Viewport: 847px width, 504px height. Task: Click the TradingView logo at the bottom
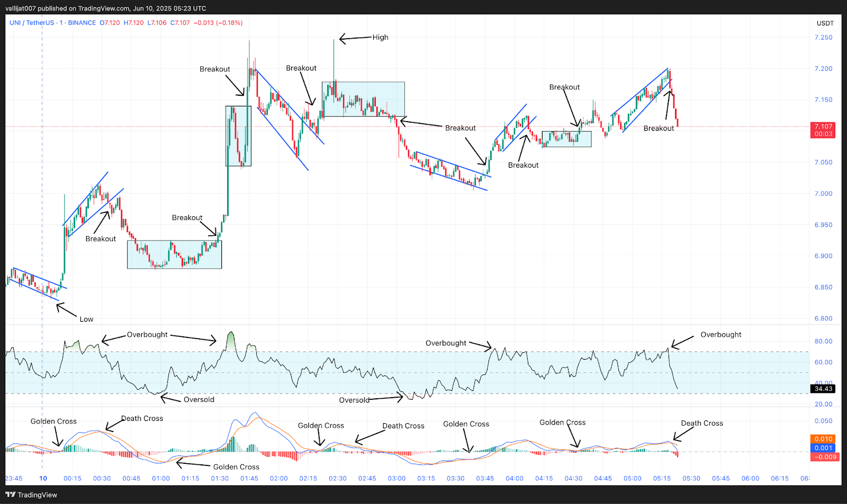[31, 495]
